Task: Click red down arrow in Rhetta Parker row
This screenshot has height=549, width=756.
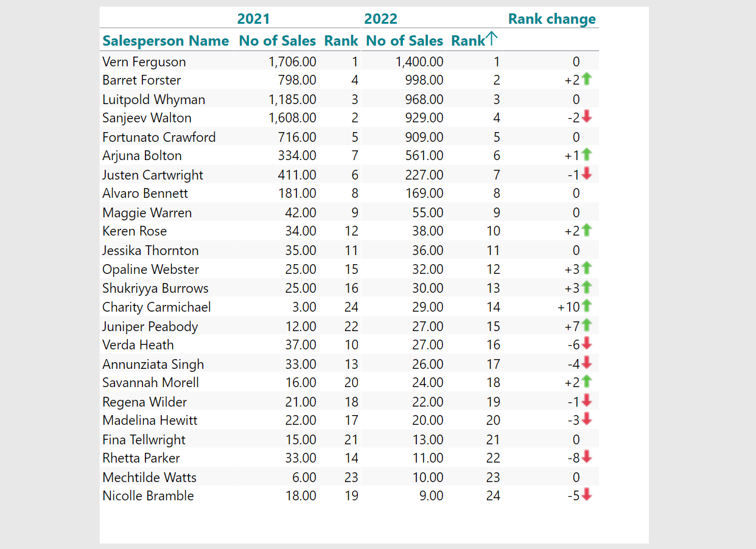Action: (587, 458)
